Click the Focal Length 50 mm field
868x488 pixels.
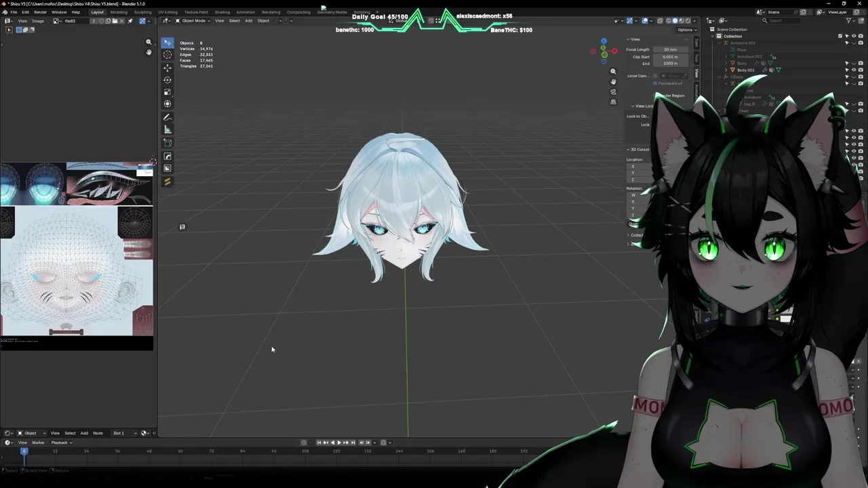(670, 49)
